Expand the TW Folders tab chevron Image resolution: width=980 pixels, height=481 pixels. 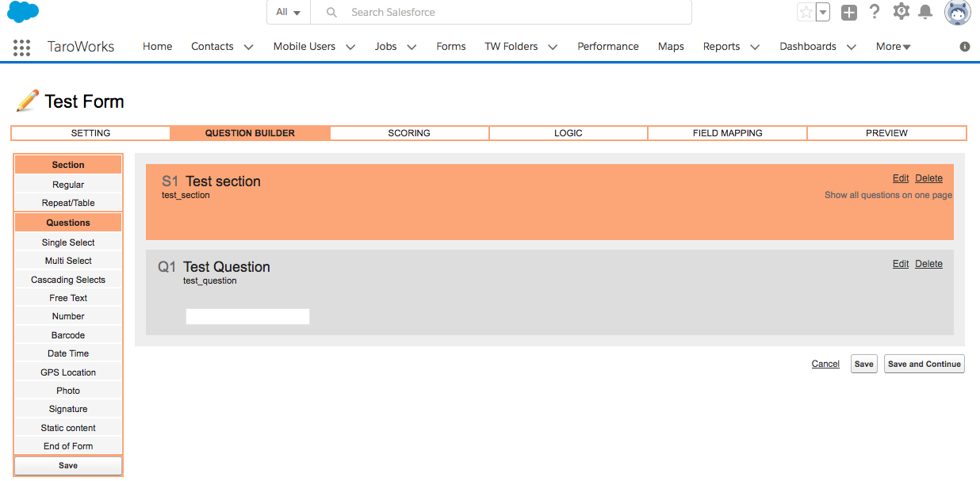pyautogui.click(x=553, y=47)
